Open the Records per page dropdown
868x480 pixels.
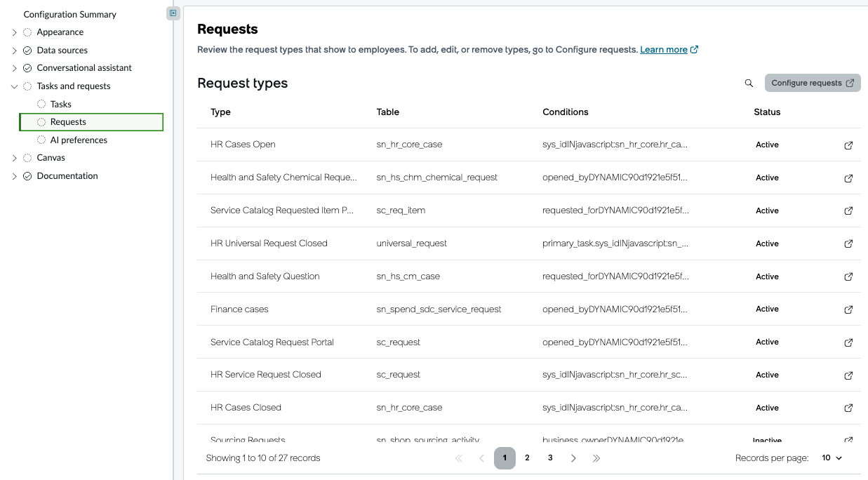pyautogui.click(x=832, y=458)
